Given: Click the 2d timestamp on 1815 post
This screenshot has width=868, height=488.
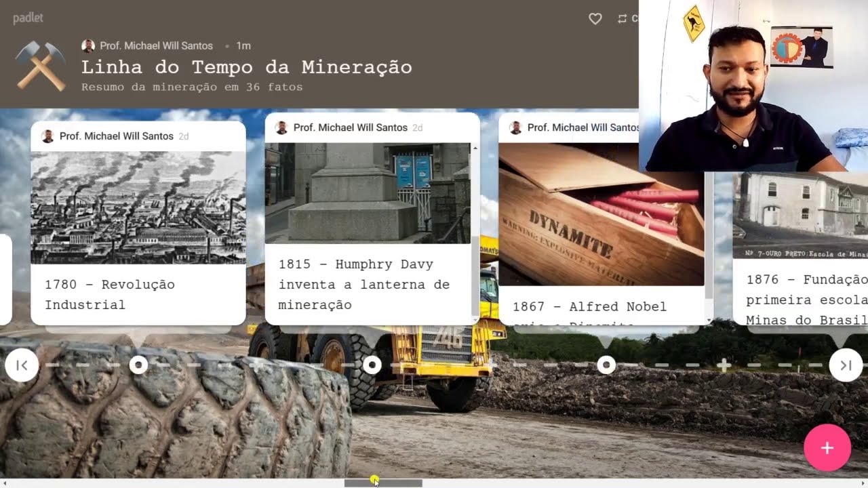Looking at the screenshot, I should point(418,127).
